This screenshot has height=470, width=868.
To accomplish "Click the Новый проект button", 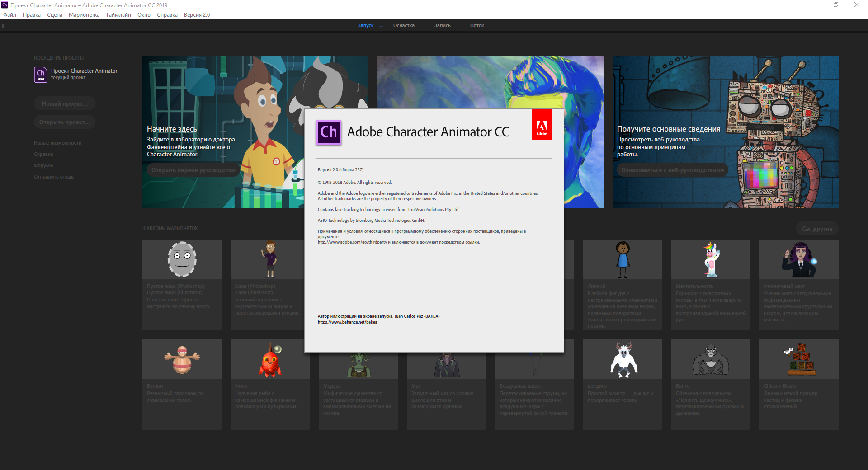I will (x=65, y=103).
